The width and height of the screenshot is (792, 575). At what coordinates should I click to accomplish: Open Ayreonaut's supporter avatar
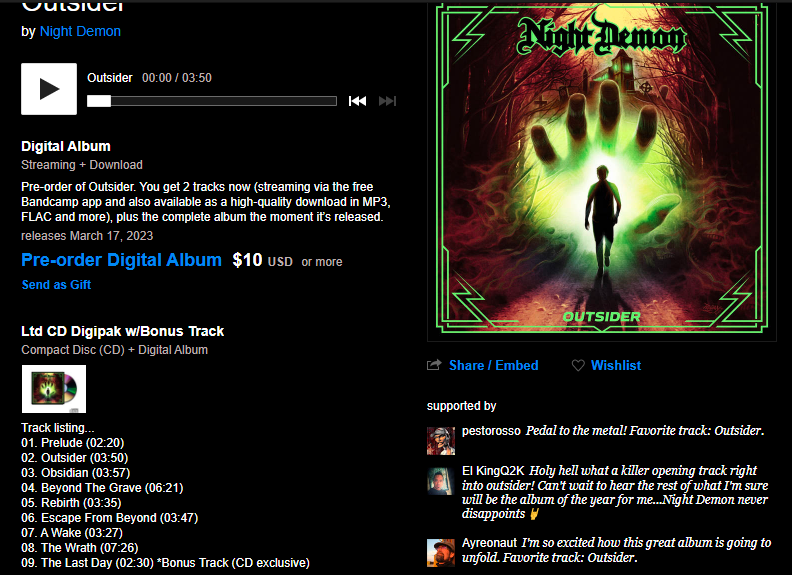tap(440, 553)
